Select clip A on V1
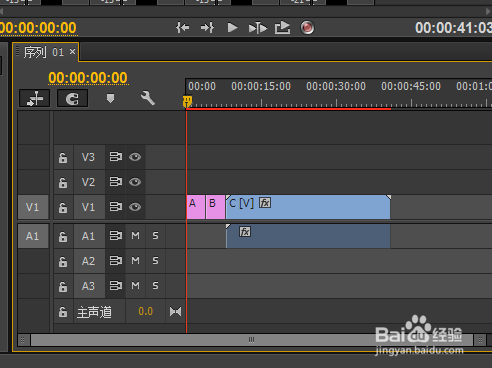 pos(196,207)
